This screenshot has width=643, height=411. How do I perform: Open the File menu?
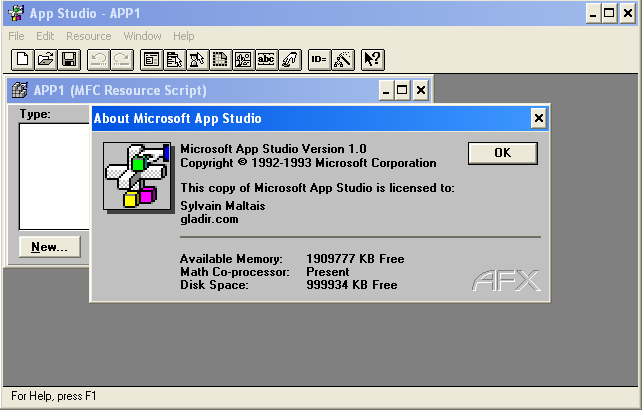pos(16,36)
